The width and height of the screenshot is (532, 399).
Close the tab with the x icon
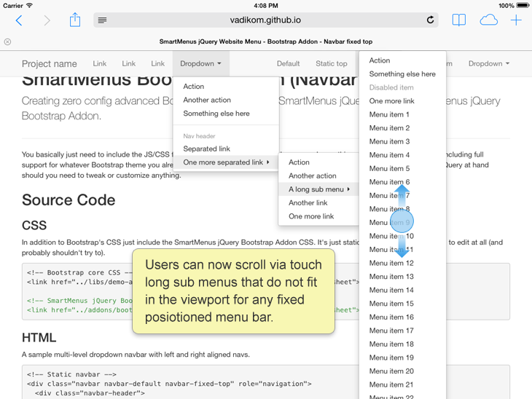click(x=7, y=42)
